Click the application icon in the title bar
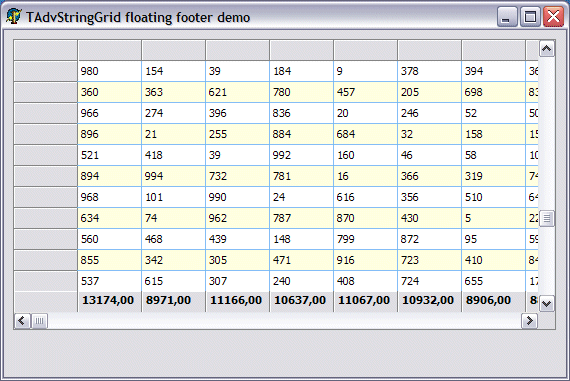Viewport: 570px width, 381px height. 13,16
